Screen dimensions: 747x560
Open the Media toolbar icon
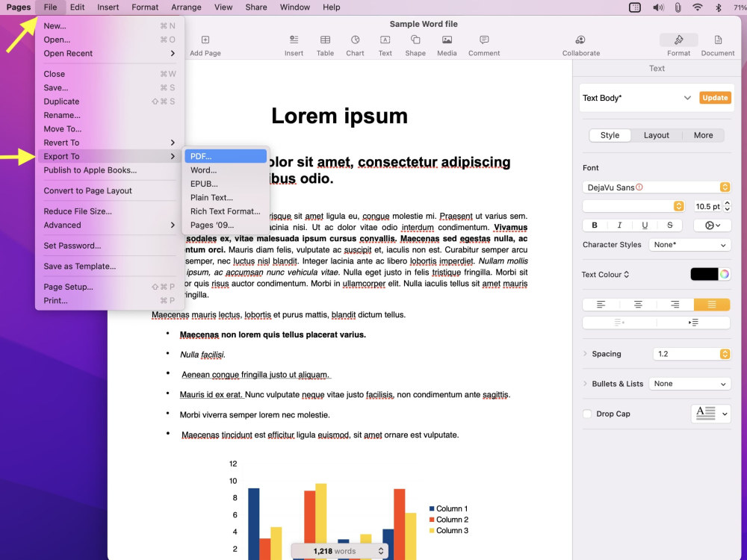[x=447, y=40]
